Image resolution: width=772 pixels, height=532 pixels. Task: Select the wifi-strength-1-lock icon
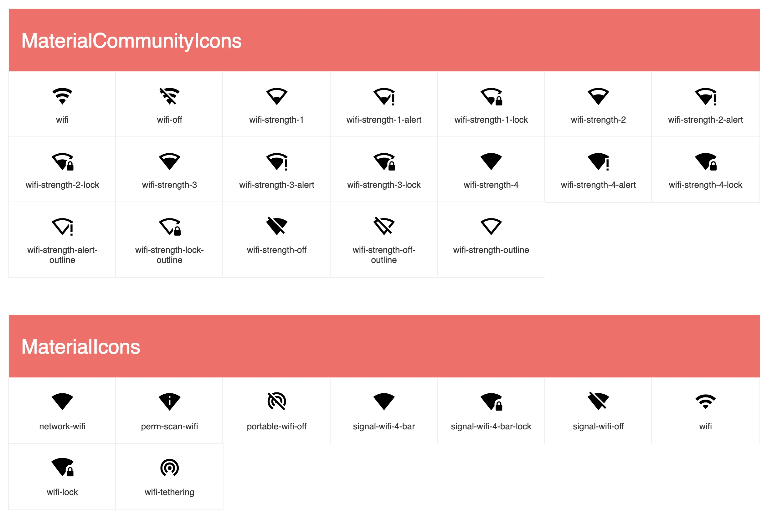(x=491, y=96)
